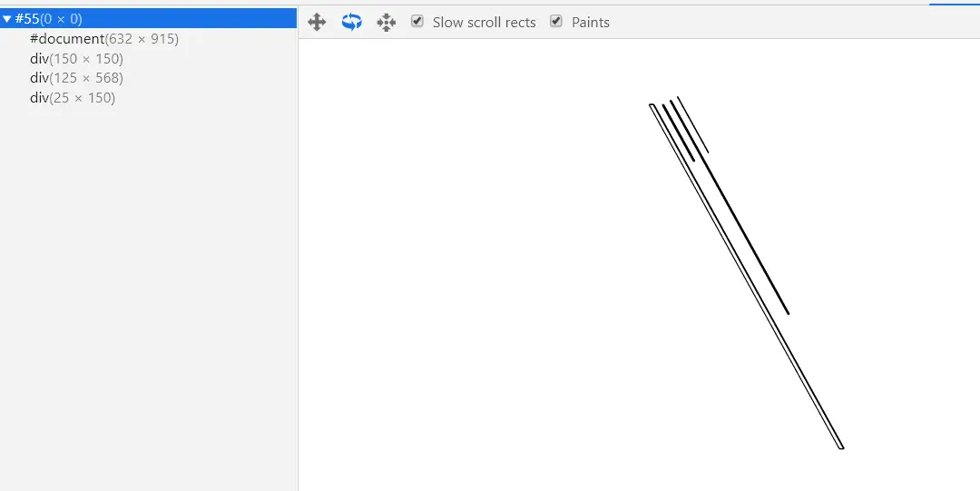Select the Rotate mode icon
The height and width of the screenshot is (491, 980).
(x=352, y=23)
